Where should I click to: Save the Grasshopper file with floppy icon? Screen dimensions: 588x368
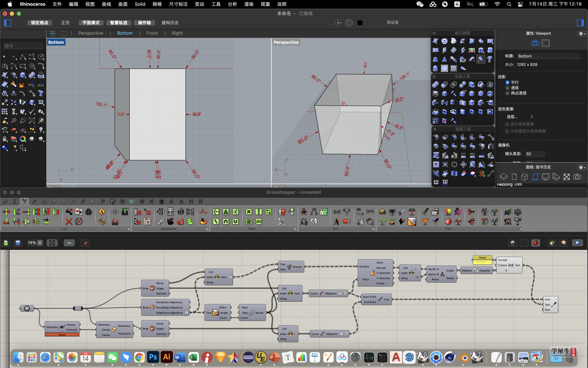pyautogui.click(x=18, y=243)
